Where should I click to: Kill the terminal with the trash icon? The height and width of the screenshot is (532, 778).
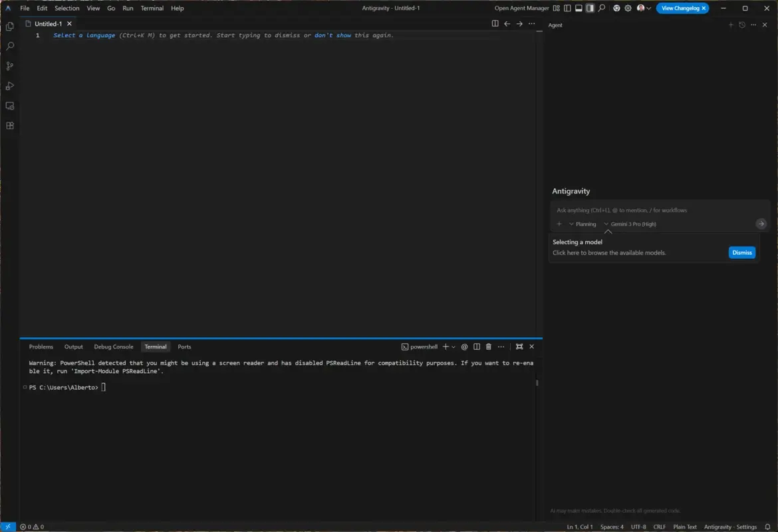pos(489,346)
